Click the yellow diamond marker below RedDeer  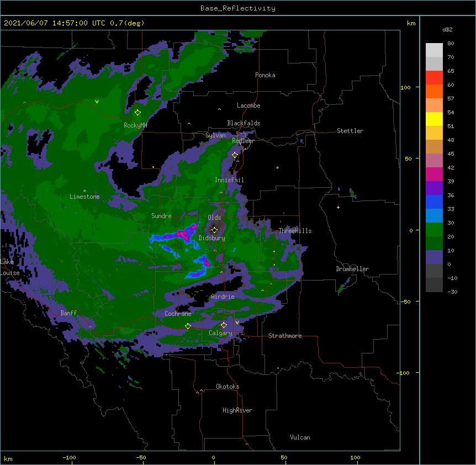pyautogui.click(x=235, y=155)
